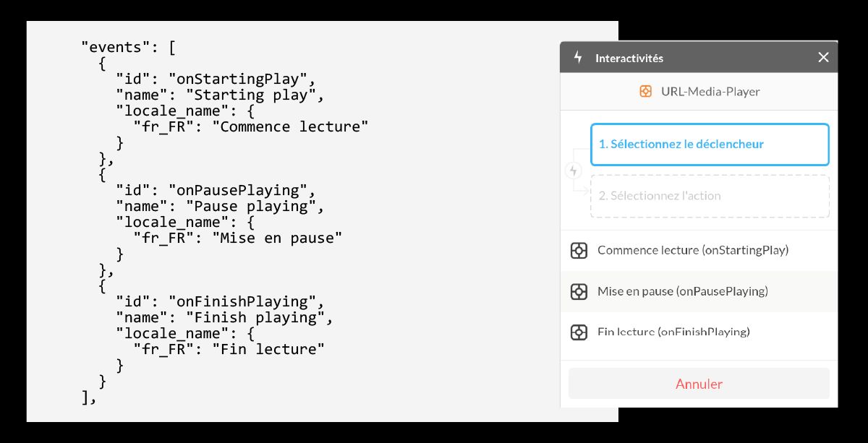Select step 2 Sélectionnez l'action
868x443 pixels.
click(x=710, y=196)
